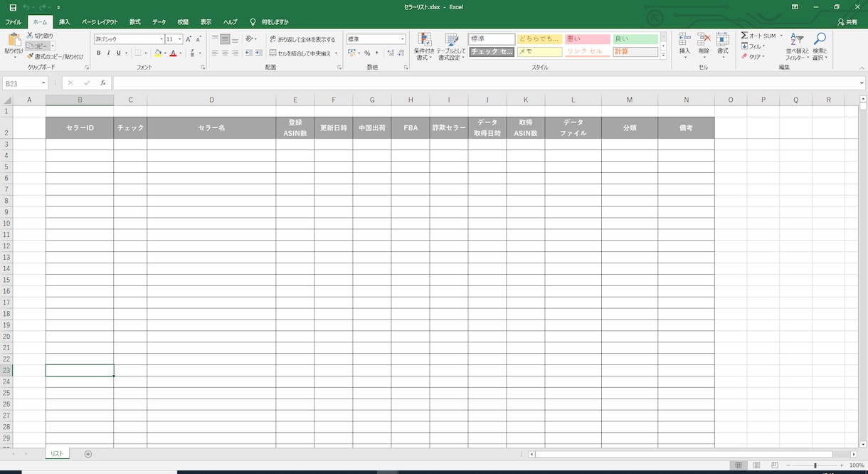The width and height of the screenshot is (868, 474).
Task: Increase font size with the larger A icon
Action: [x=189, y=39]
